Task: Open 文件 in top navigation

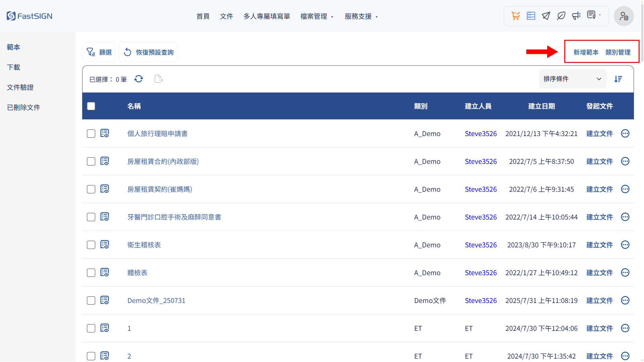Action: click(226, 16)
